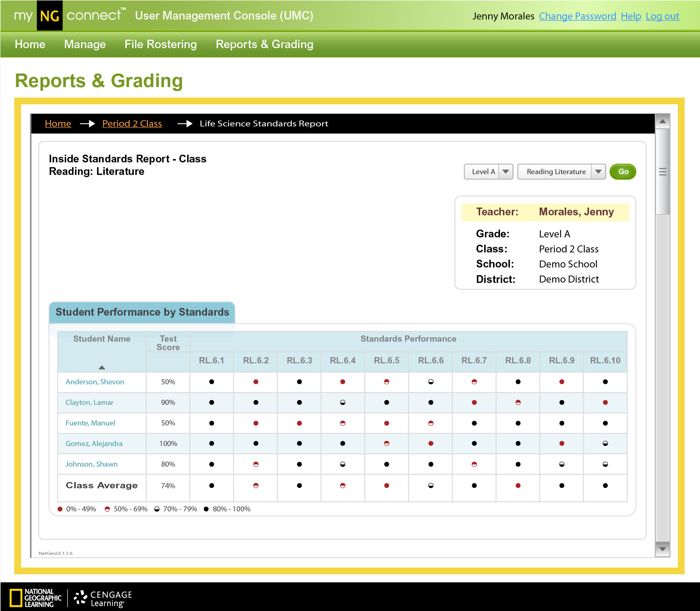Click the scroll up arrow
Image resolution: width=700 pixels, height=611 pixels.
pos(662,121)
